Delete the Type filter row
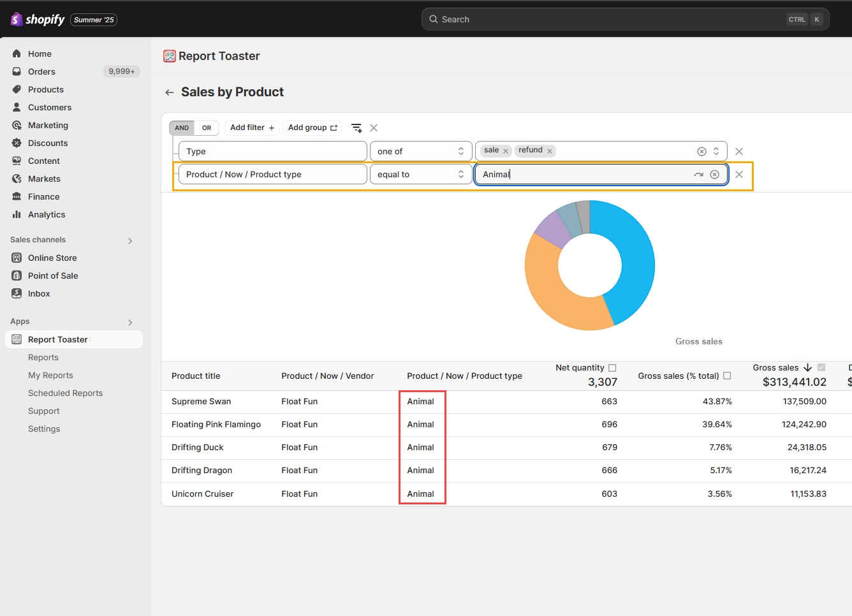This screenshot has height=616, width=852. coord(739,152)
